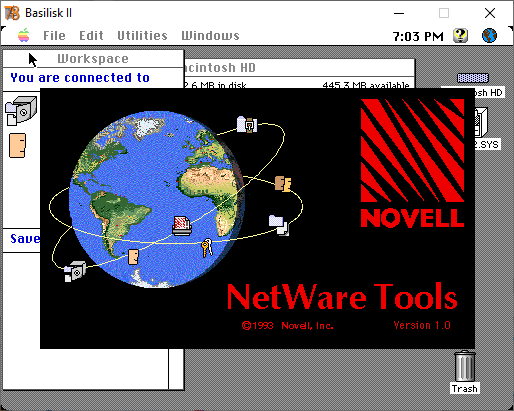Click the Novell logo on splash screen
The width and height of the screenshot is (514, 411).
412,163
